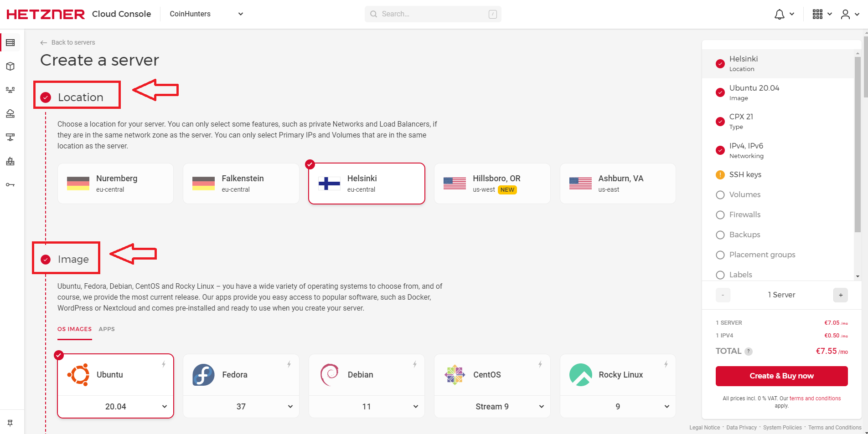This screenshot has width=868, height=434.
Task: Choose the Rocky Linux OS image
Action: pos(618,375)
